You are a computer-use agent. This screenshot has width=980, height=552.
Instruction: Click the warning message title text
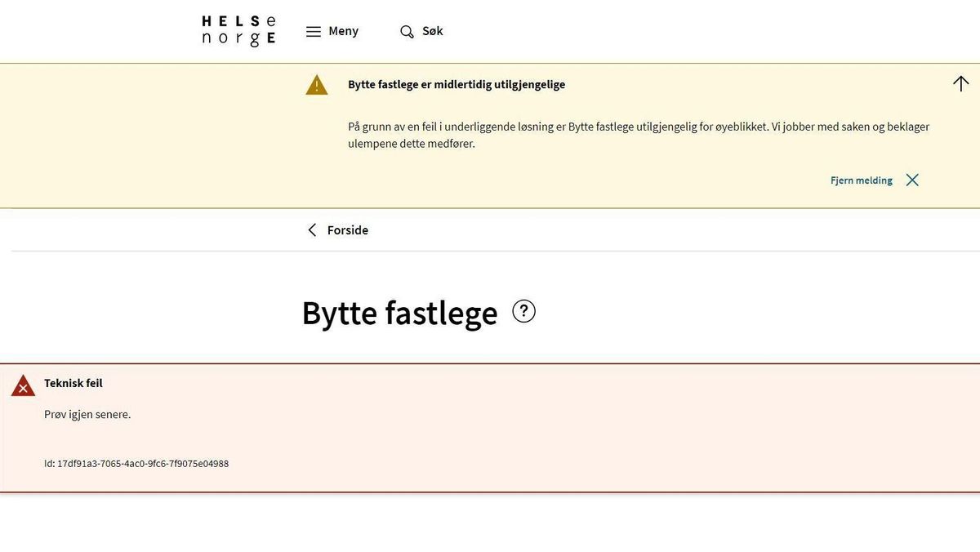[457, 84]
